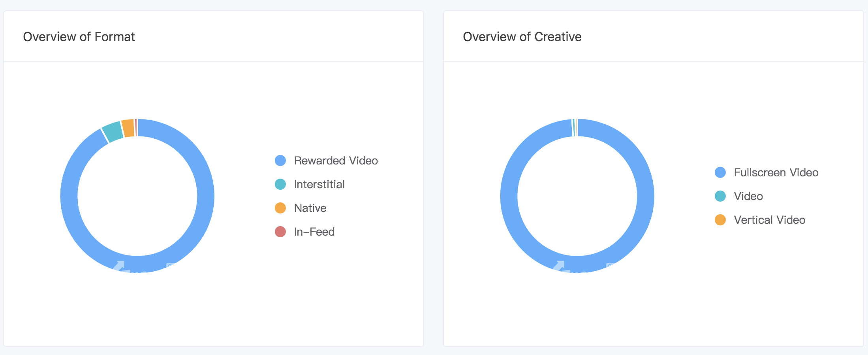Click the orange Native legend dot

(280, 208)
